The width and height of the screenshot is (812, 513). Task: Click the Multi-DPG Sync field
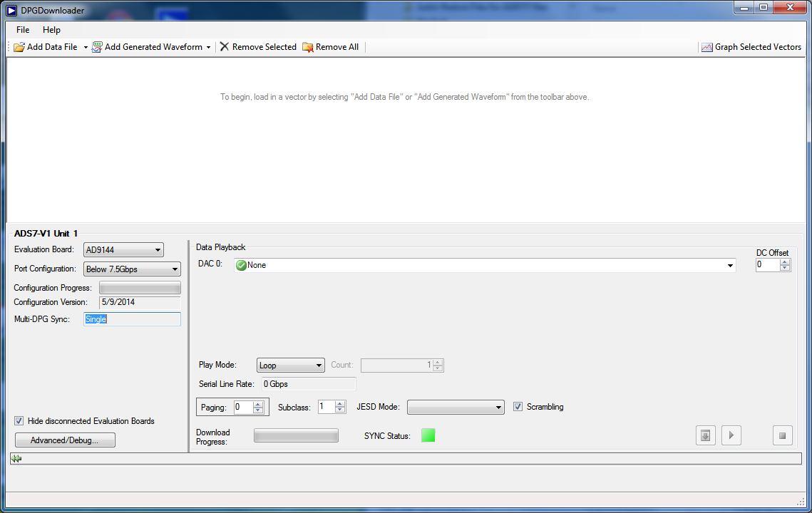coord(132,319)
